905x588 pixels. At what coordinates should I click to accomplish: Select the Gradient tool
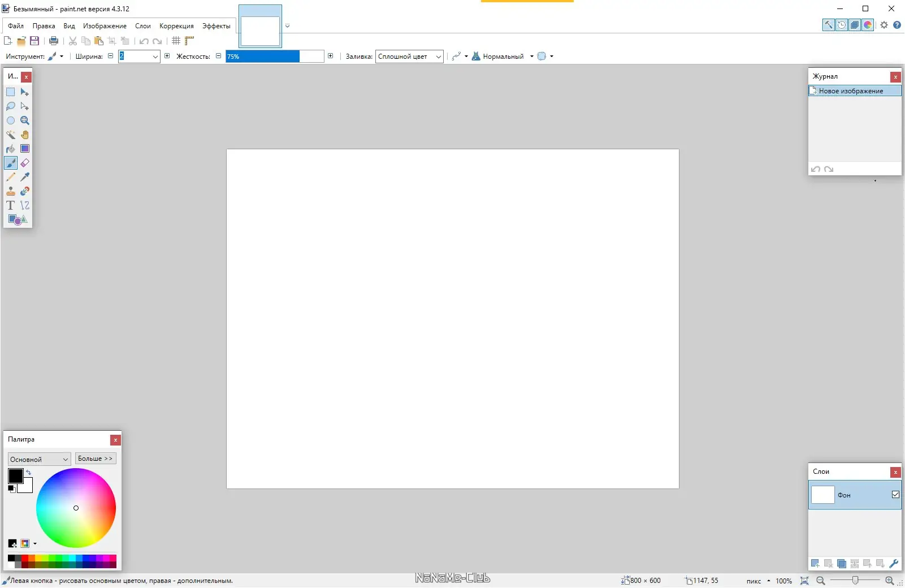25,149
